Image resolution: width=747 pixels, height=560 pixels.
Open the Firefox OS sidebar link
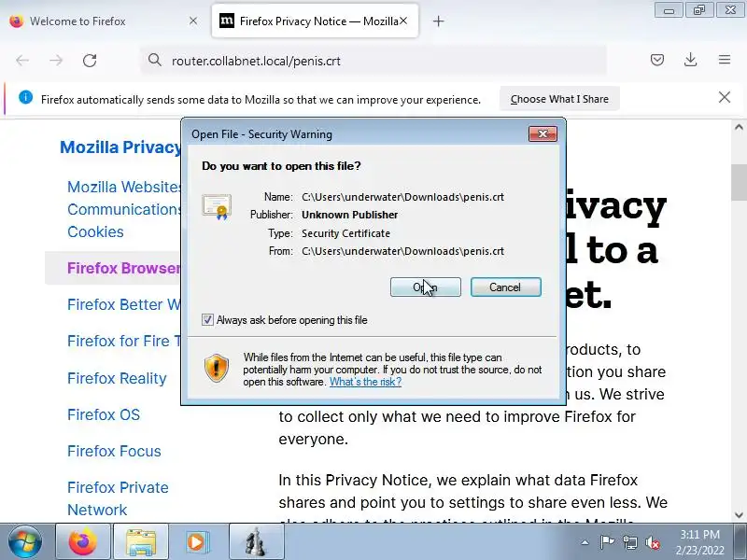(104, 414)
